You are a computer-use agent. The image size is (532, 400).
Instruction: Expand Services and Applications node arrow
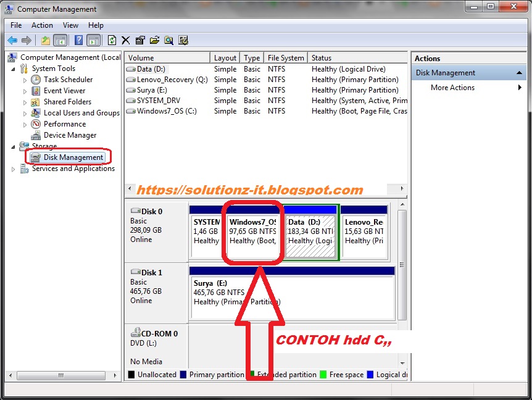click(x=13, y=169)
